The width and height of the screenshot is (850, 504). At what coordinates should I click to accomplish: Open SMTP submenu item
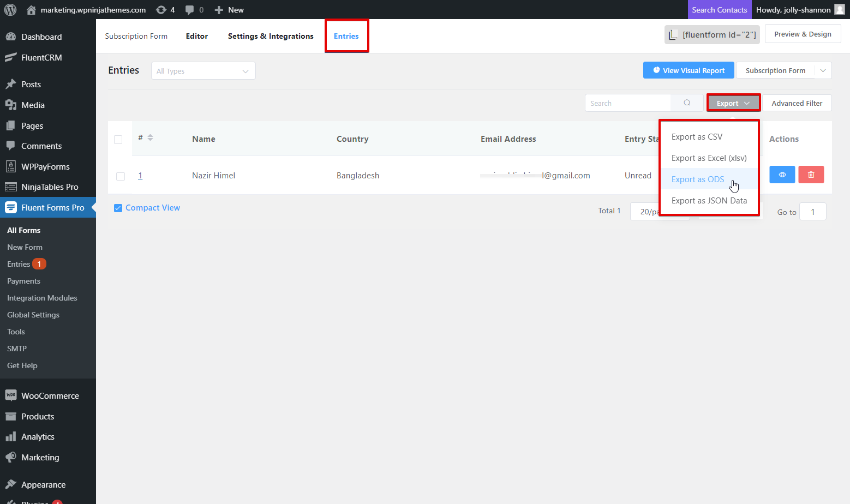point(17,349)
